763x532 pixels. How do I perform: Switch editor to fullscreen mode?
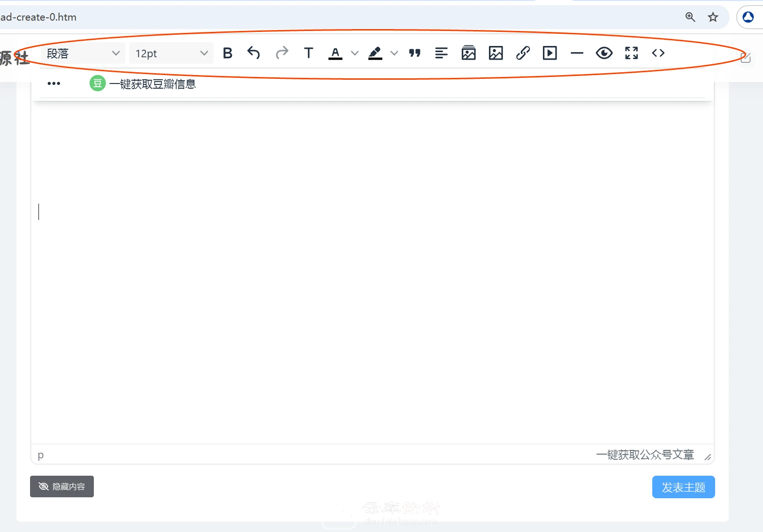pyautogui.click(x=631, y=53)
